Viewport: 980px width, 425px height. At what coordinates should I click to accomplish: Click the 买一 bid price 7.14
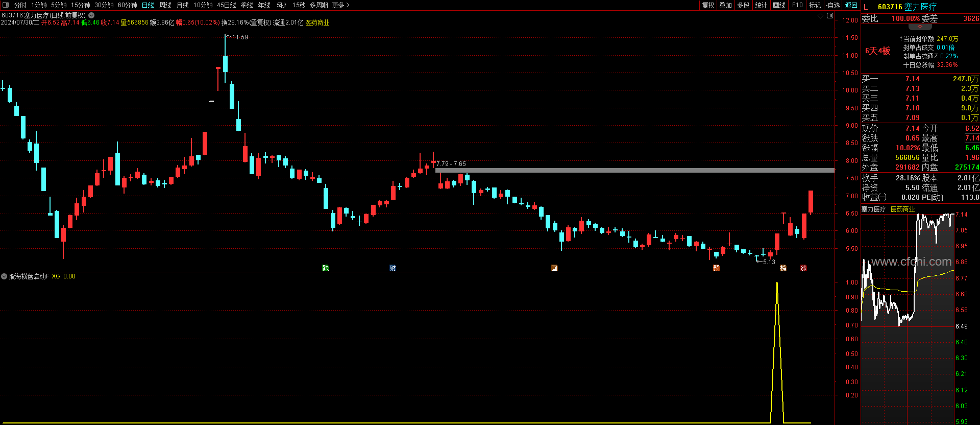pos(913,79)
